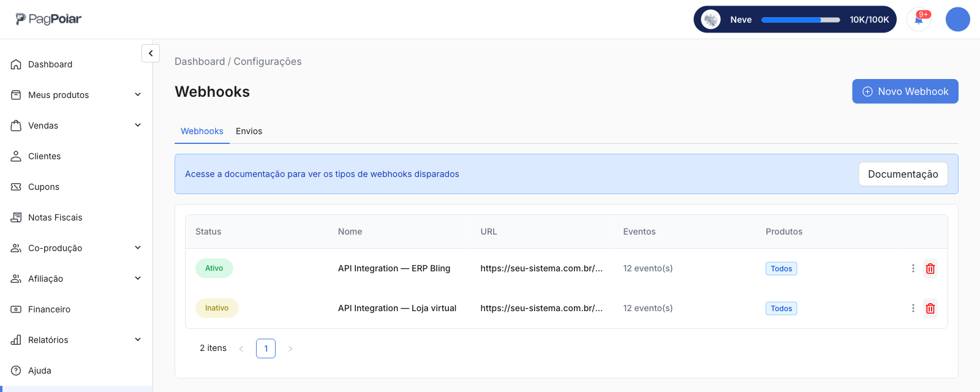This screenshot has height=392, width=980.
Task: Delete the ERP Bling webhook
Action: pos(930,268)
